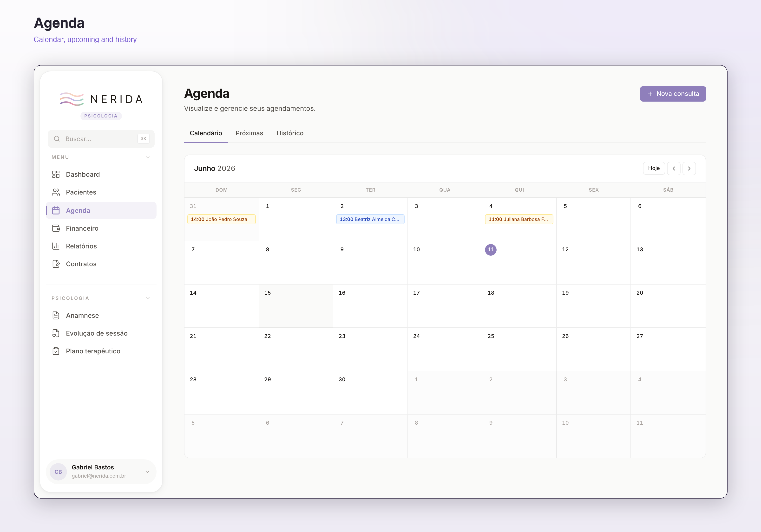Image resolution: width=761 pixels, height=532 pixels.
Task: Open Contratos from the sidebar menu
Action: 101,264
